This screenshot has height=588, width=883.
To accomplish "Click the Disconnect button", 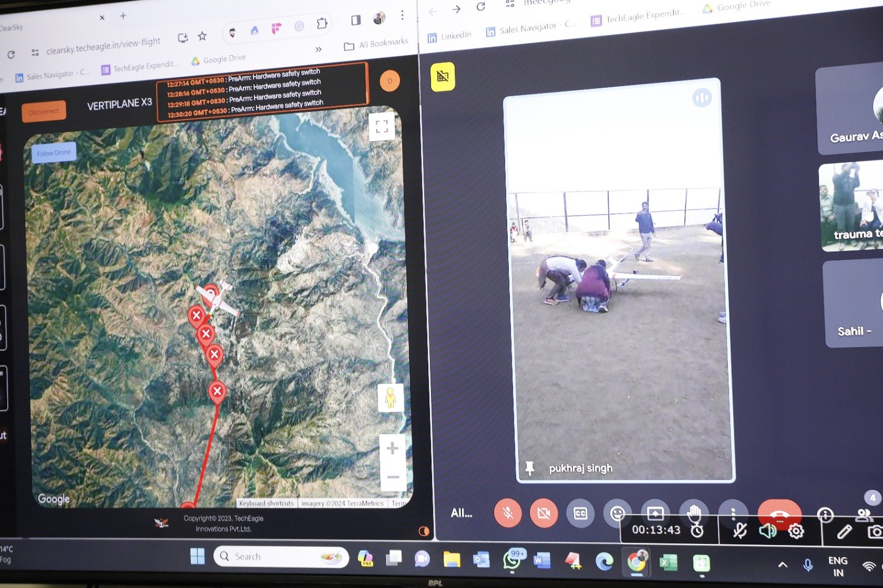I will coord(44,111).
